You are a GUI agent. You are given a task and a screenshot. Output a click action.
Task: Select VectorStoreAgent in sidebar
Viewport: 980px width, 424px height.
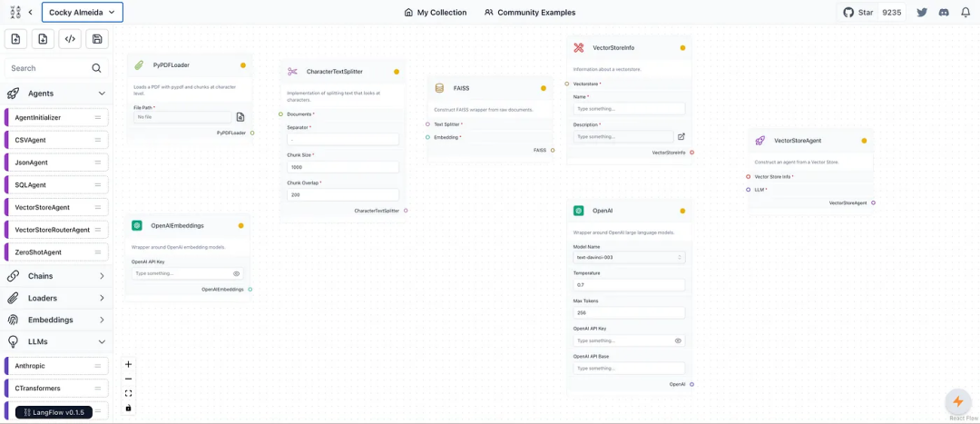tap(56, 208)
